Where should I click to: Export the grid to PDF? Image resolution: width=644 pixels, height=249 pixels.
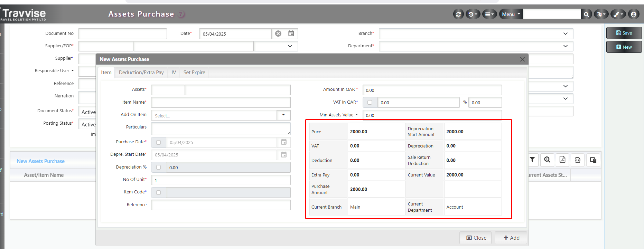[x=562, y=160]
